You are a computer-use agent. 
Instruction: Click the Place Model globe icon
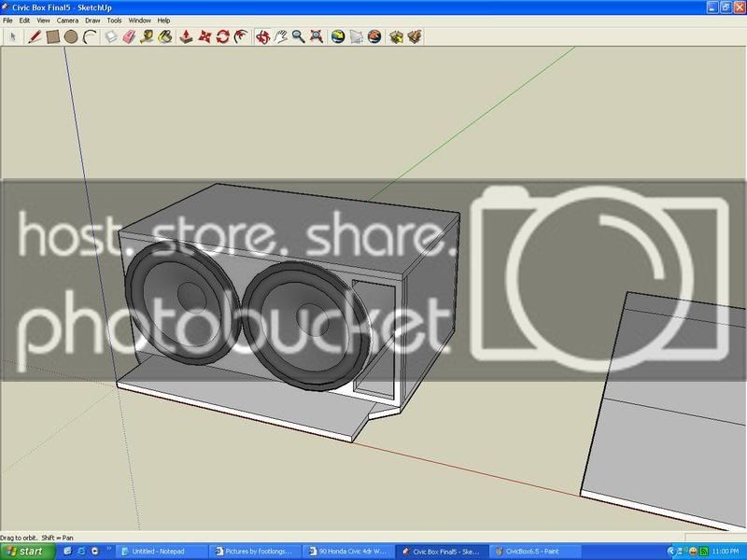[x=374, y=36]
